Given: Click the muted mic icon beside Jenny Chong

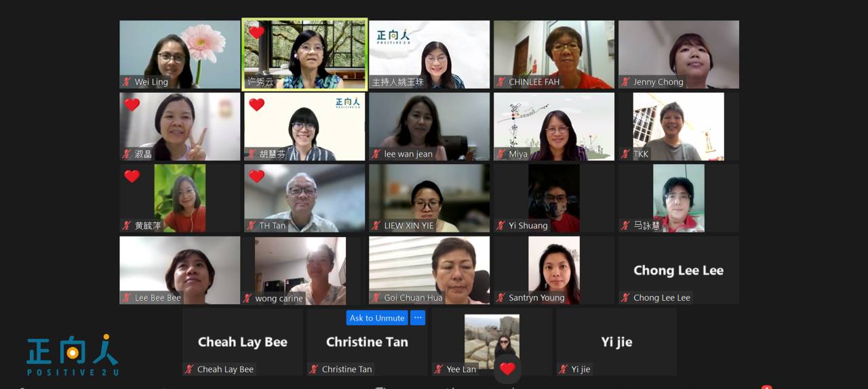Looking at the screenshot, I should pyautogui.click(x=626, y=82).
